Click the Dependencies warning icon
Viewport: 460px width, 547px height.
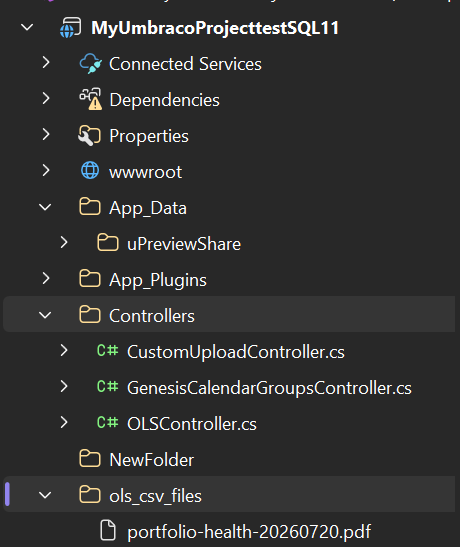click(x=90, y=99)
